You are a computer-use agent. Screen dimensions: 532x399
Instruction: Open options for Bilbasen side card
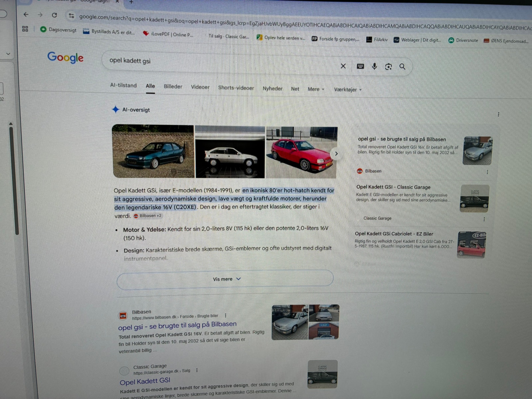click(x=487, y=172)
